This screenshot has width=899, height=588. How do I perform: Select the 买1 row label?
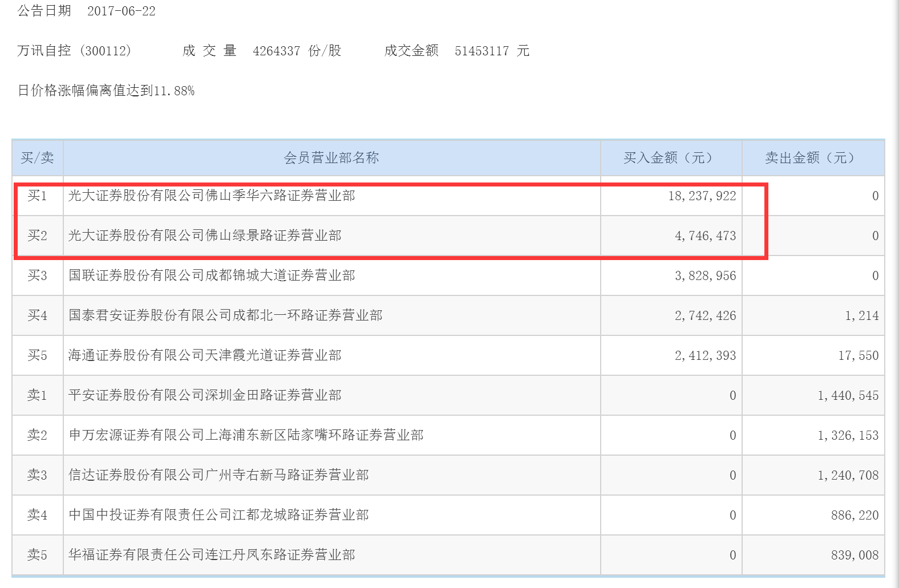coord(38,196)
